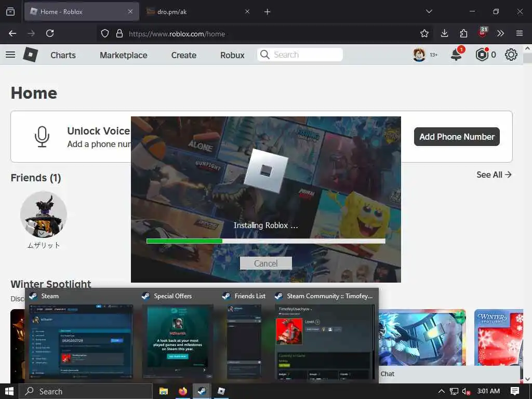Image resolution: width=532 pixels, height=399 pixels.
Task: Select the Friends List window preview
Action: pos(245,335)
